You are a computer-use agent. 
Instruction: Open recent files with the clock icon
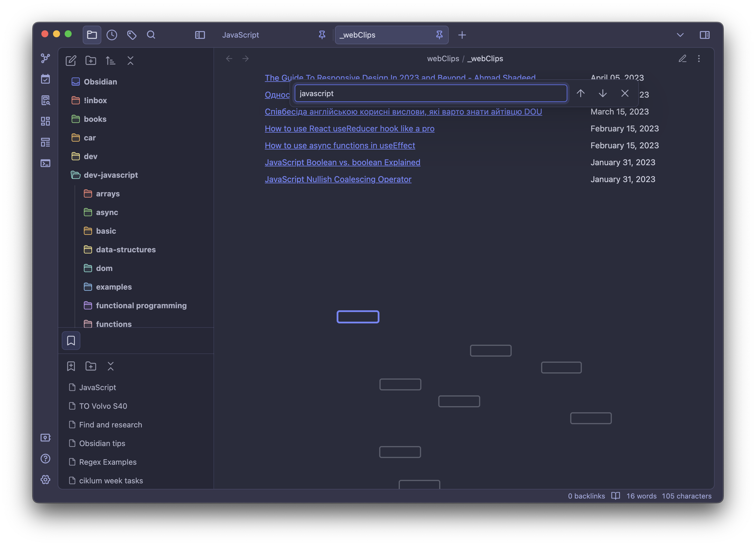click(112, 35)
